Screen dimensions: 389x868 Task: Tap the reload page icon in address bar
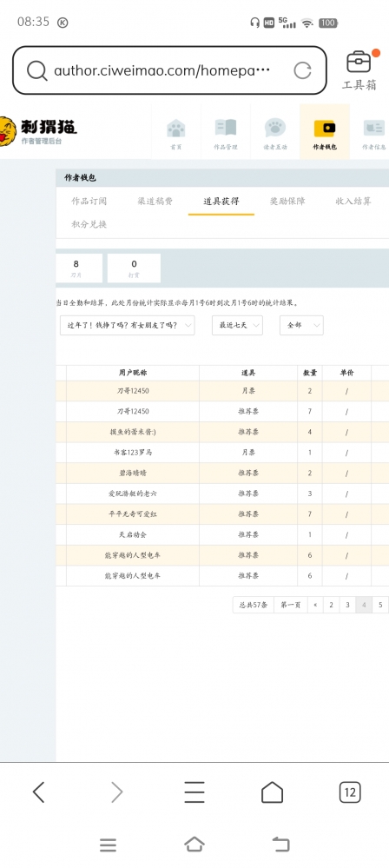pos(302,70)
